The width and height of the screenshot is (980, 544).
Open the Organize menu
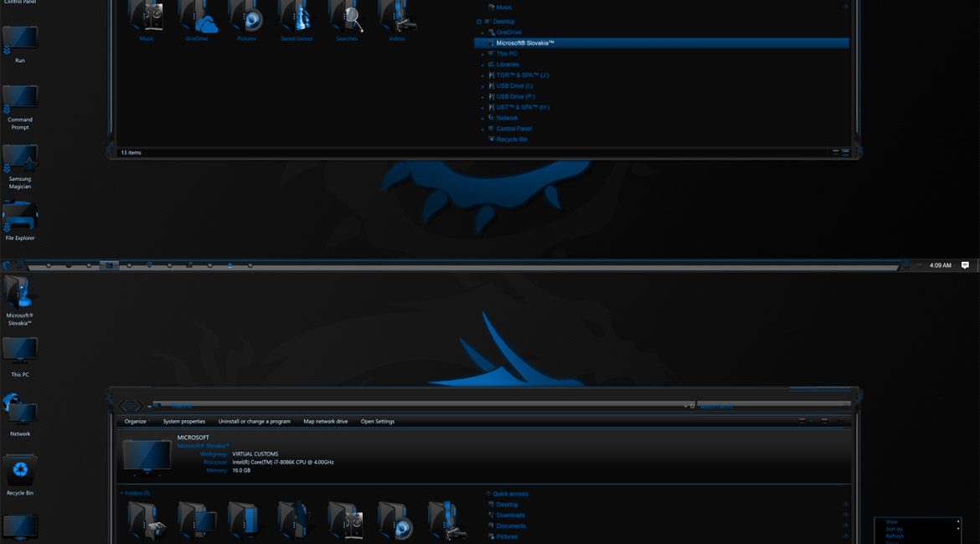tap(136, 422)
